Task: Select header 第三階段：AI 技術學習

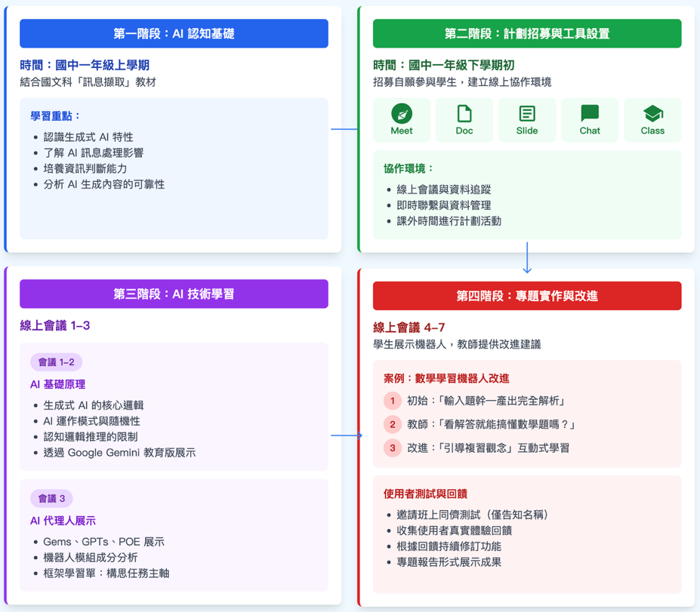Action: (174, 294)
